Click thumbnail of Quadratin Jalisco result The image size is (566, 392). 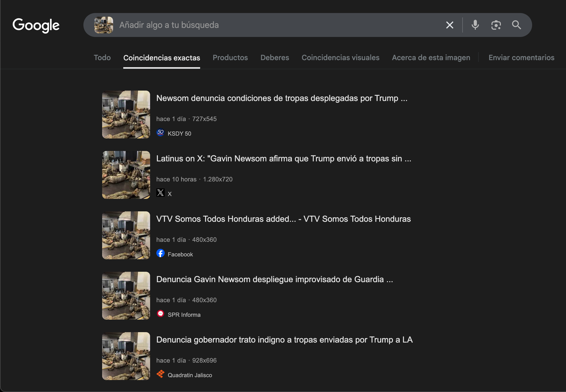pos(126,356)
